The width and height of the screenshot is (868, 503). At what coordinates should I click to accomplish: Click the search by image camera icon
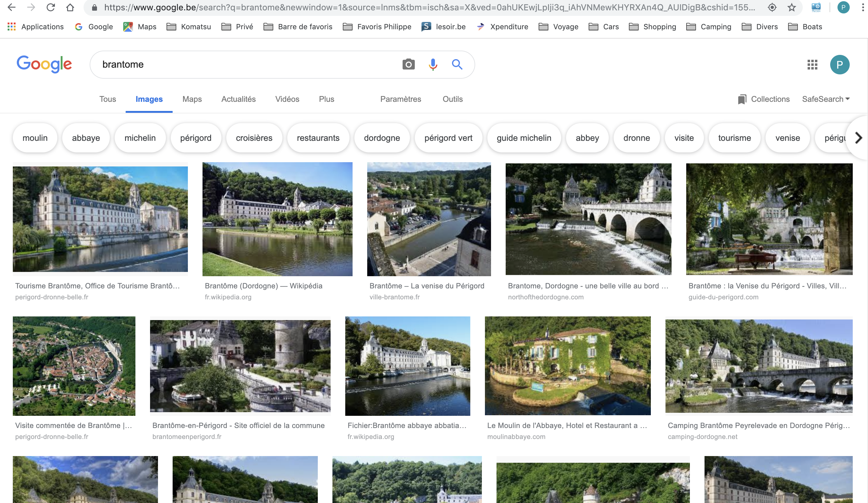408,64
